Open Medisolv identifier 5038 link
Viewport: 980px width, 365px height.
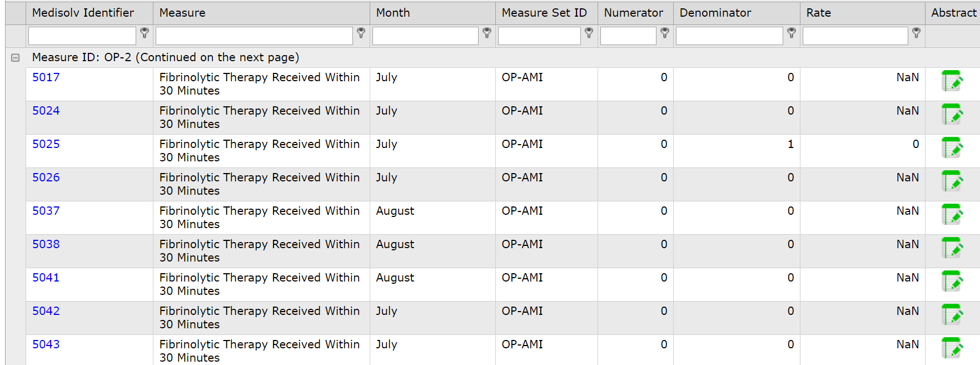click(x=46, y=244)
